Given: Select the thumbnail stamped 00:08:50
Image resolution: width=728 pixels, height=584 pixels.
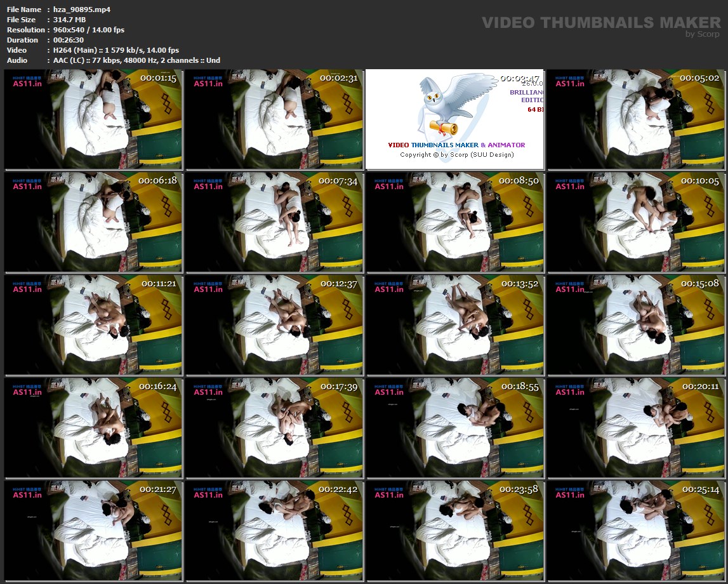Looking at the screenshot, I should pyautogui.click(x=455, y=222).
